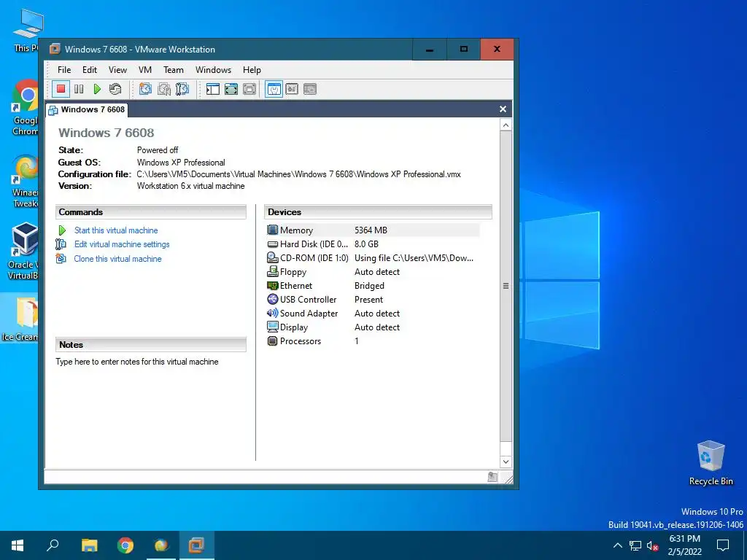This screenshot has height=560, width=747.
Task: Show hidden system tray icons chevron
Action: (x=617, y=545)
